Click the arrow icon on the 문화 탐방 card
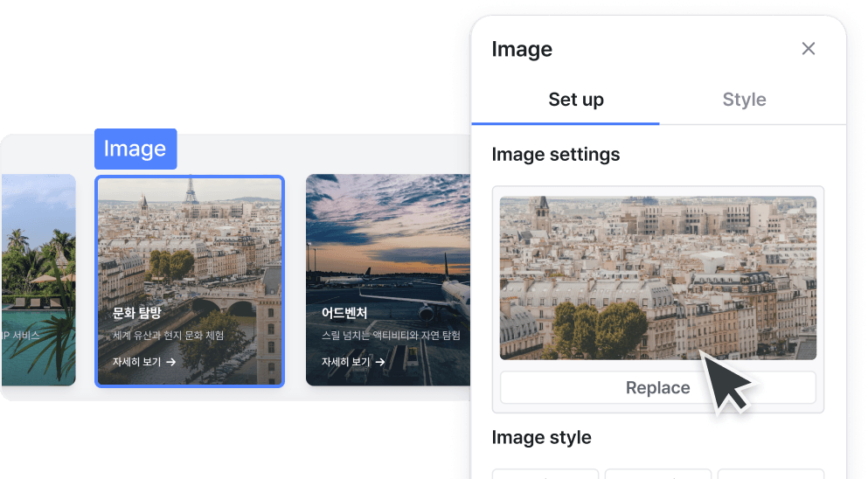The height and width of the screenshot is (479, 868). point(171,362)
